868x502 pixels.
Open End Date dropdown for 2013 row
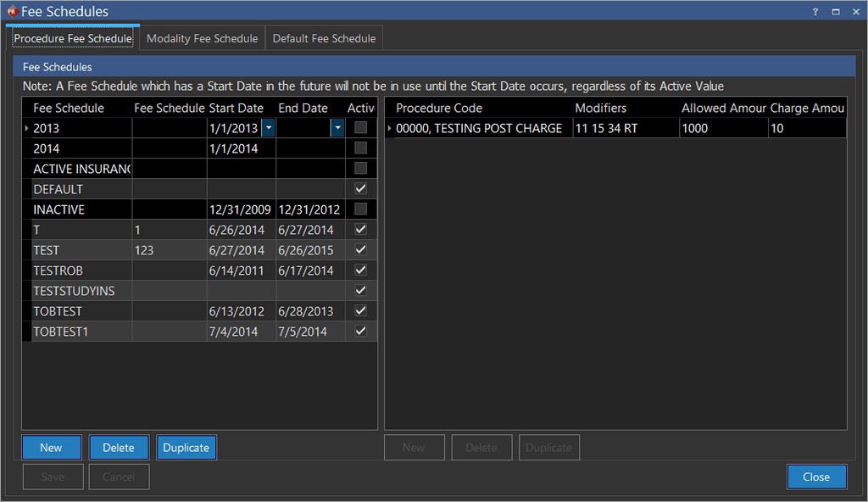[x=337, y=128]
